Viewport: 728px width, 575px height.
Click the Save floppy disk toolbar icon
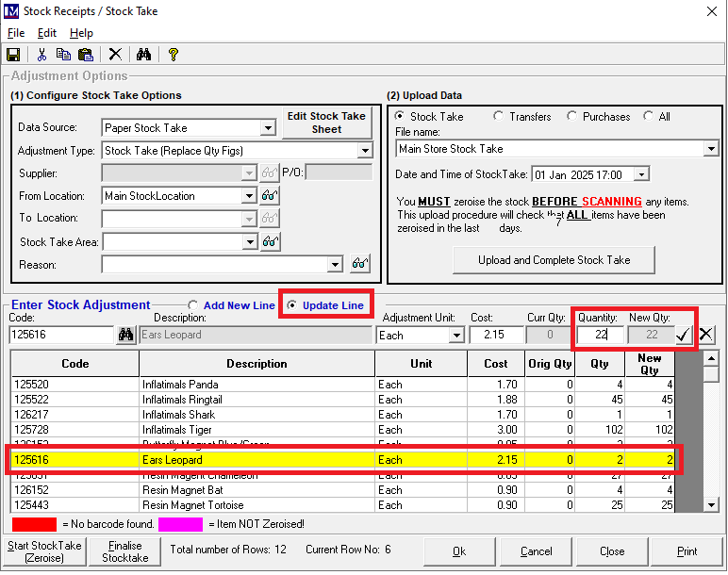pyautogui.click(x=13, y=55)
